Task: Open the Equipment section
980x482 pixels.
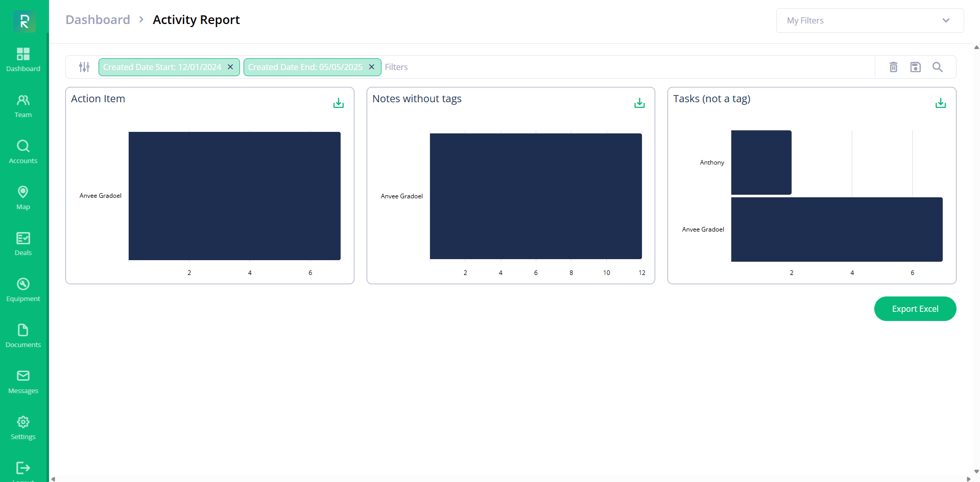Action: pyautogui.click(x=23, y=290)
